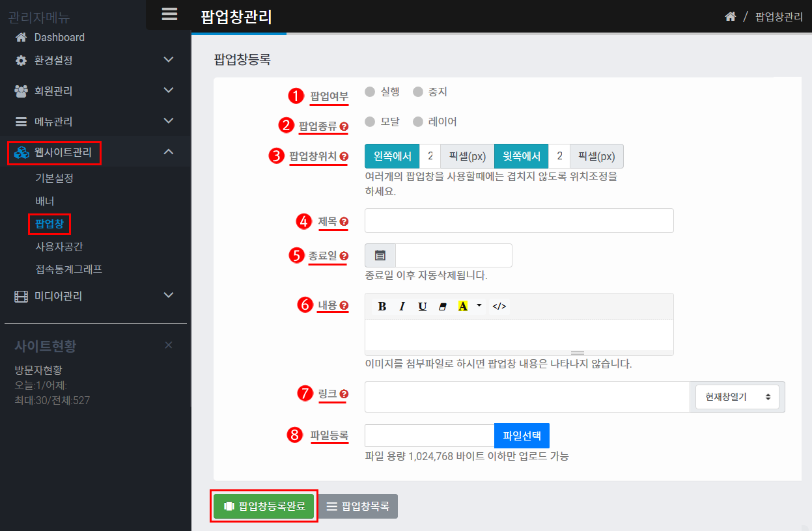Click the home icon in breadcrumb
This screenshot has height=531, width=812.
pyautogui.click(x=730, y=17)
